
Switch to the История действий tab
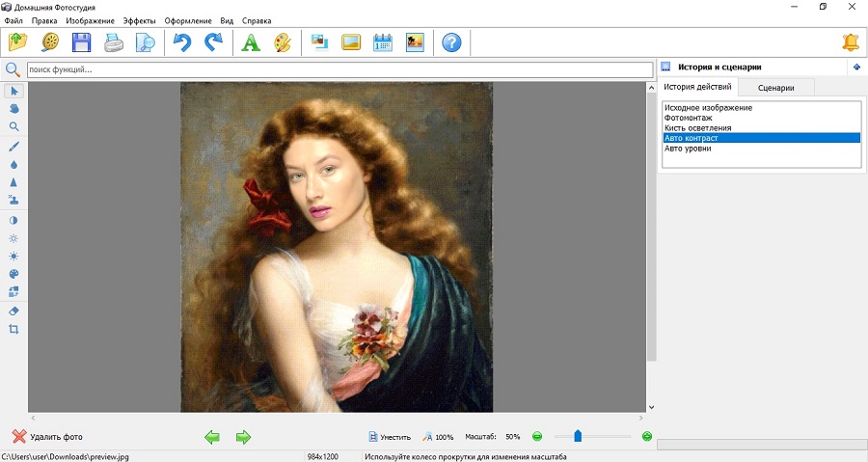coord(697,87)
